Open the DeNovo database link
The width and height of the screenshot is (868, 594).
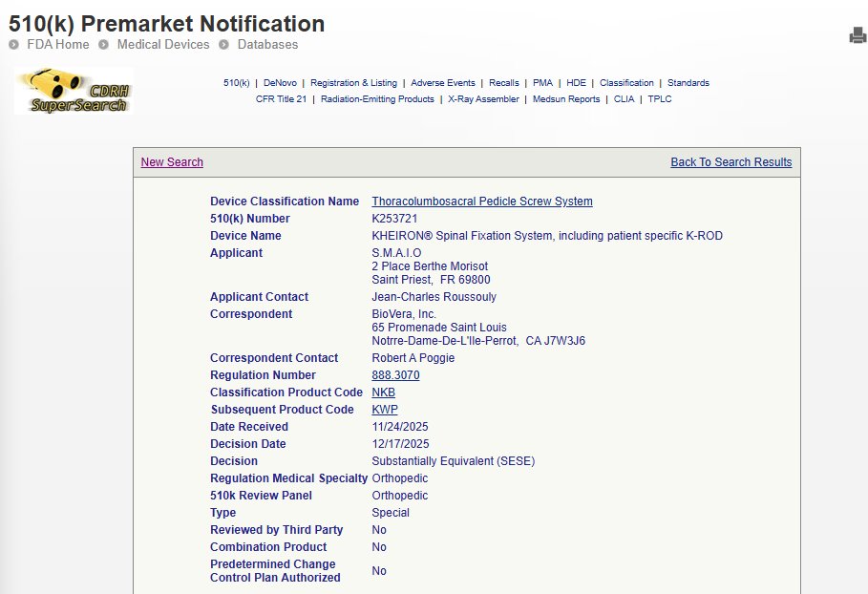click(280, 83)
